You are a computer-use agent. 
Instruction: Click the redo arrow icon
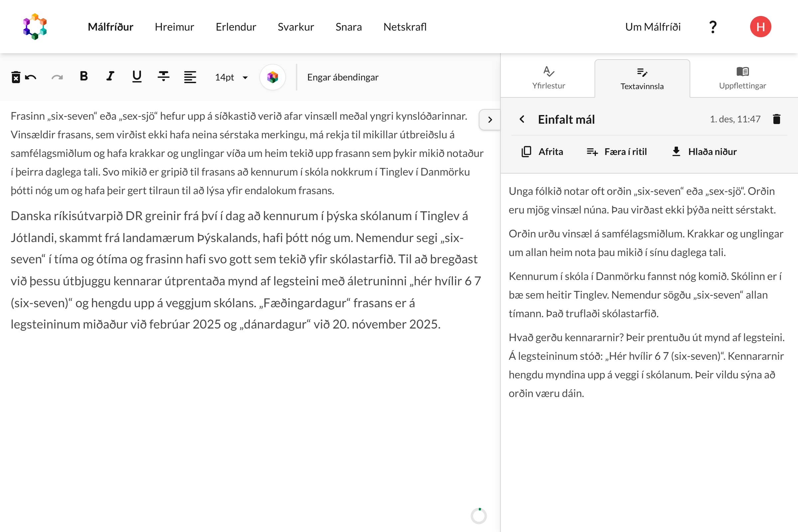tap(57, 77)
